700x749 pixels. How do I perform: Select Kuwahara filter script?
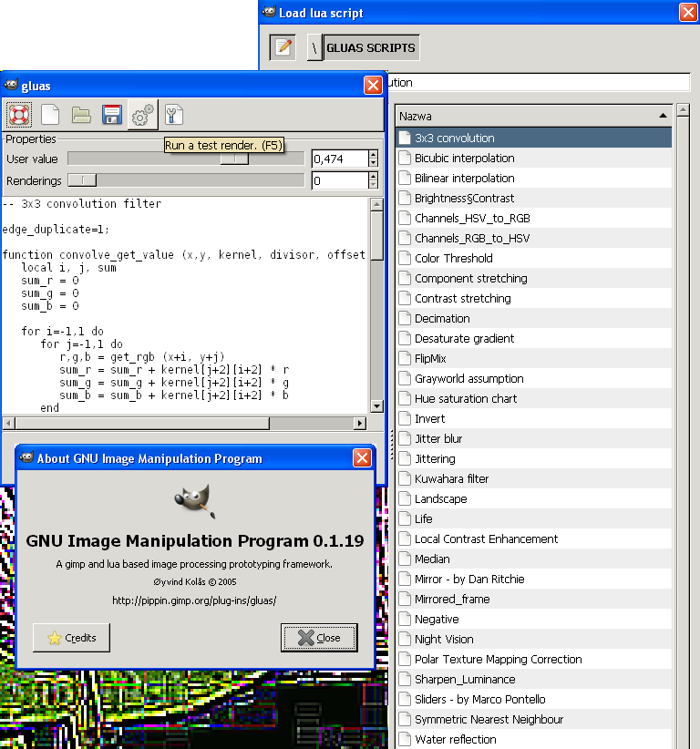point(533,479)
